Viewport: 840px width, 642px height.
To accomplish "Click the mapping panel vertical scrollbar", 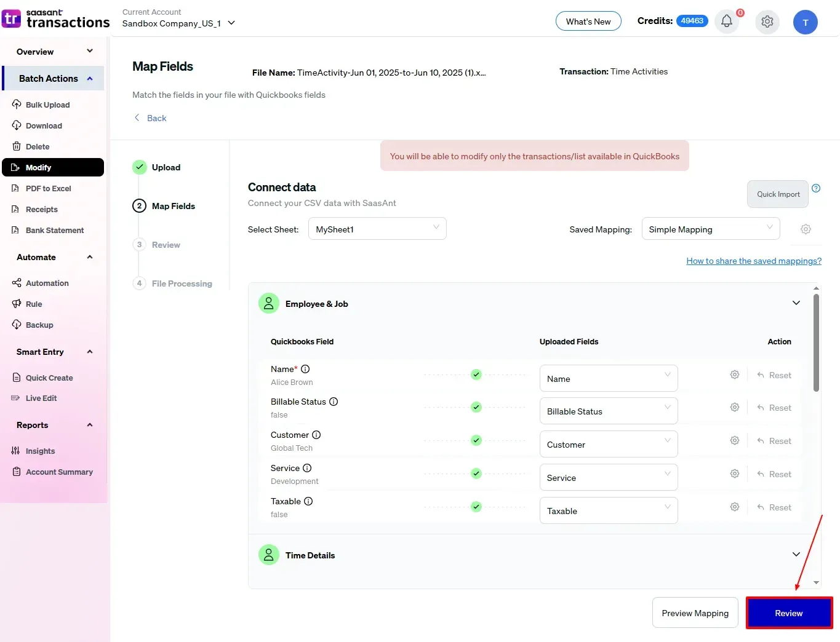I will (x=816, y=343).
